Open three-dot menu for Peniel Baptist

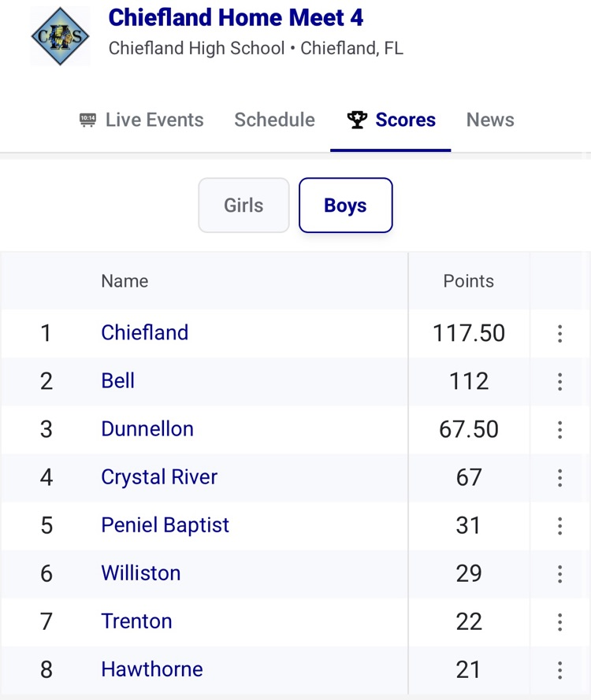coord(559,525)
